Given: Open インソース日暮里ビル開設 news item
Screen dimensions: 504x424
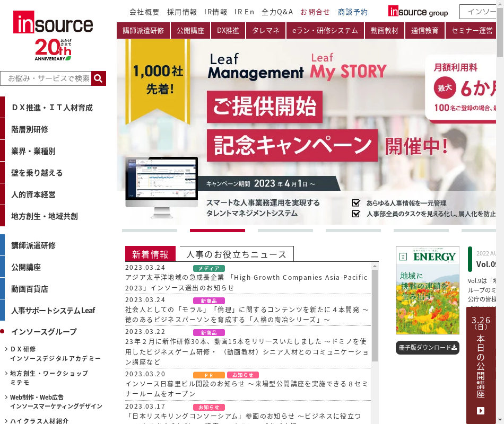Looking at the screenshot, I should [x=246, y=388].
